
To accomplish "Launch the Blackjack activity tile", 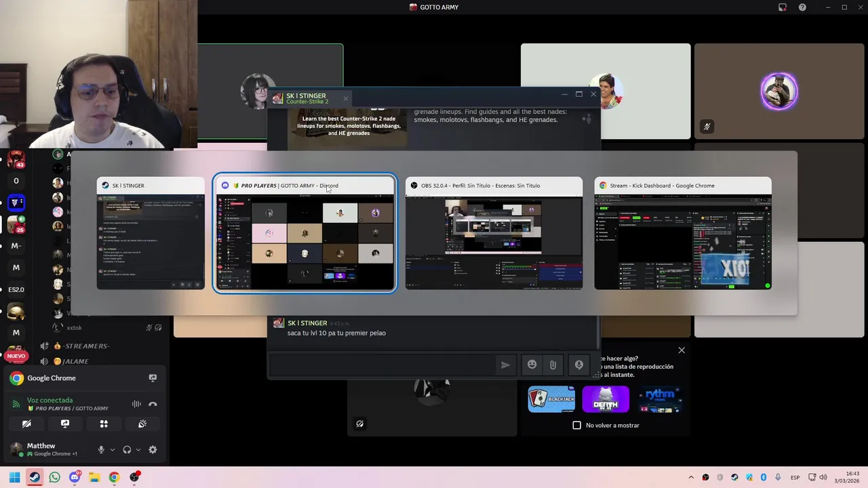I will 551,399.
